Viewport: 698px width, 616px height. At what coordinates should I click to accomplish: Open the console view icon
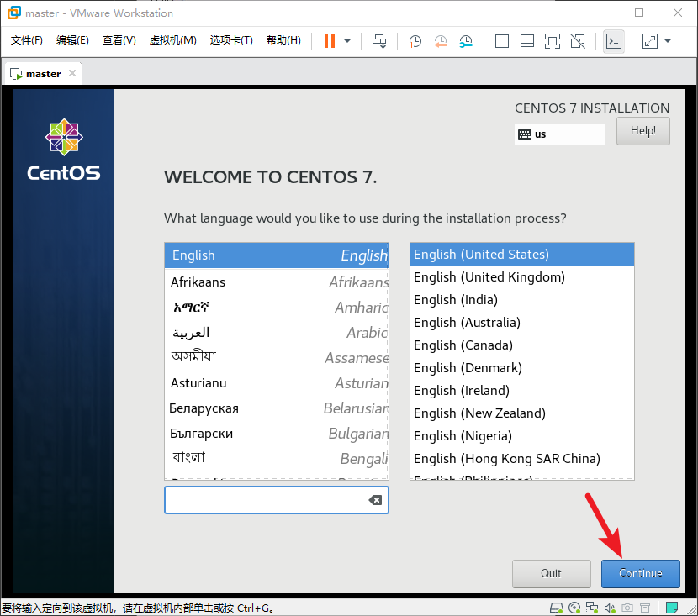(x=614, y=41)
